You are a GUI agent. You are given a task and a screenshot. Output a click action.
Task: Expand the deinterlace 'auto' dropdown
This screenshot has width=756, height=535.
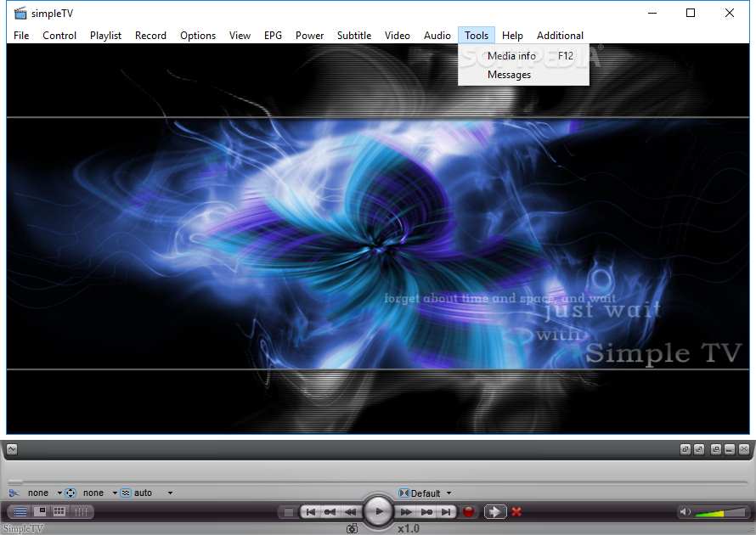(x=170, y=493)
